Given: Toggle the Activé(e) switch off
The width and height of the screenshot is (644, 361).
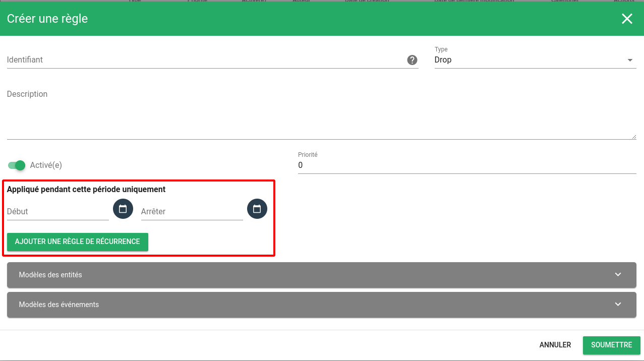Looking at the screenshot, I should coord(17,165).
